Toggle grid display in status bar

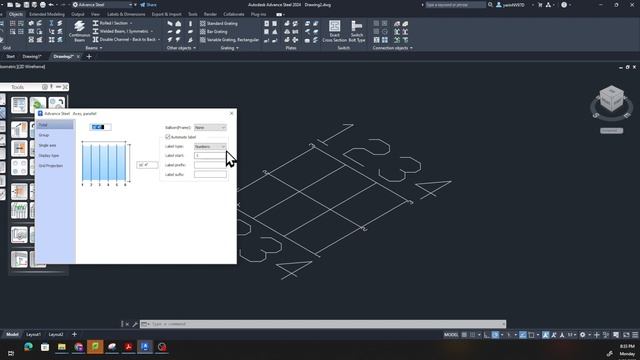[464, 335]
